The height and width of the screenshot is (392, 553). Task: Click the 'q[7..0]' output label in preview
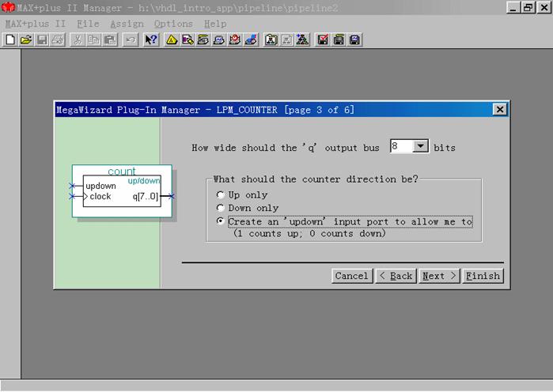tap(146, 197)
